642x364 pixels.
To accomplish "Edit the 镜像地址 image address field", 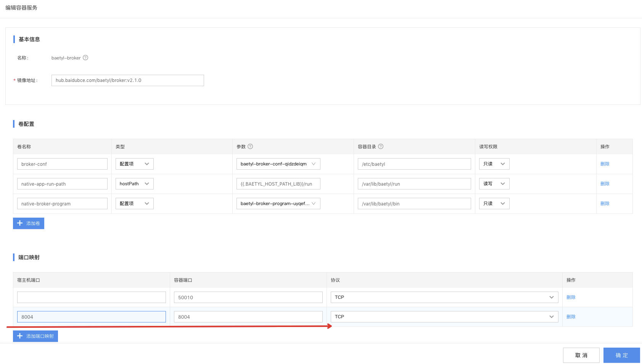I will 128,80.
